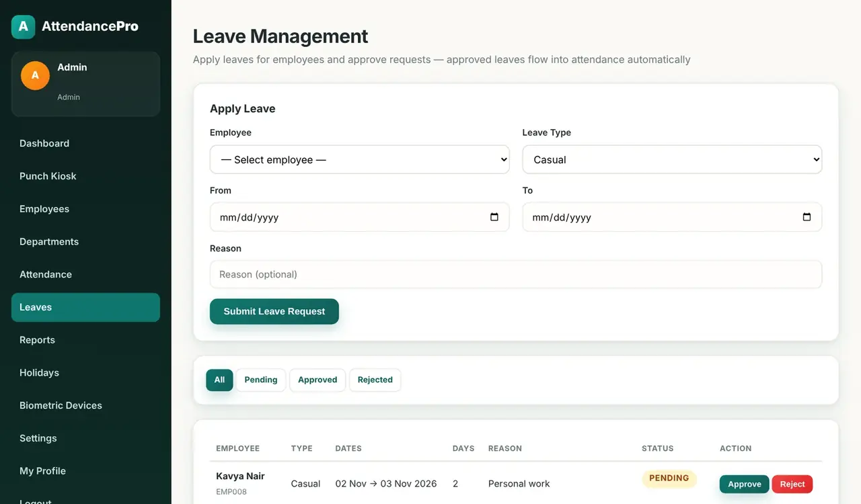Viewport: 861px width, 504px height.
Task: Open calendar picker in To date field
Action: 807,217
